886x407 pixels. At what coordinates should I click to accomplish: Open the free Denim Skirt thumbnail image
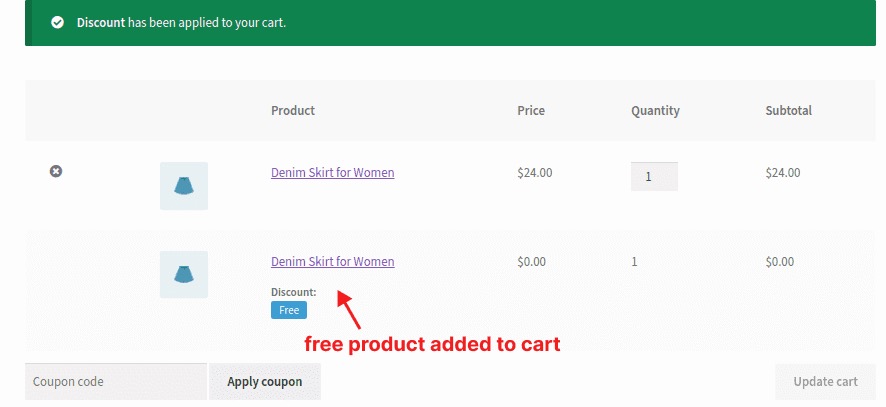pyautogui.click(x=184, y=275)
